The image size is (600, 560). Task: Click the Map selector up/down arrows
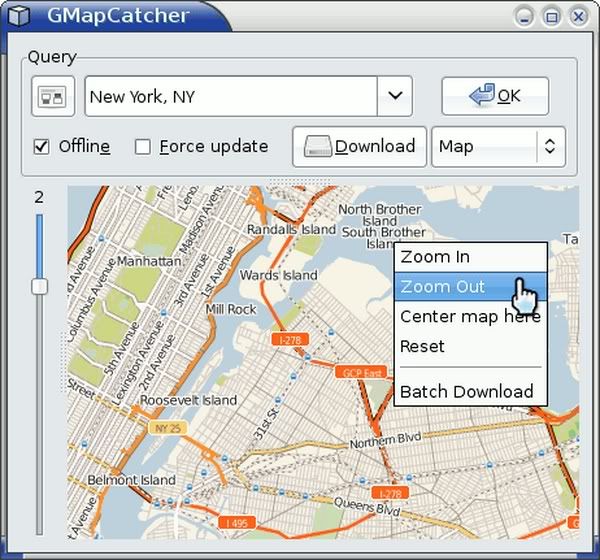(x=550, y=147)
